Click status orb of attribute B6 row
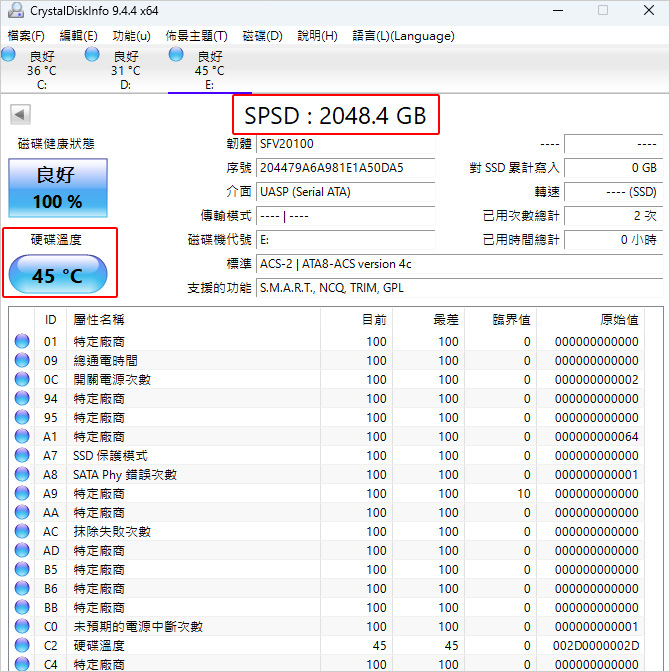 pyautogui.click(x=22, y=588)
